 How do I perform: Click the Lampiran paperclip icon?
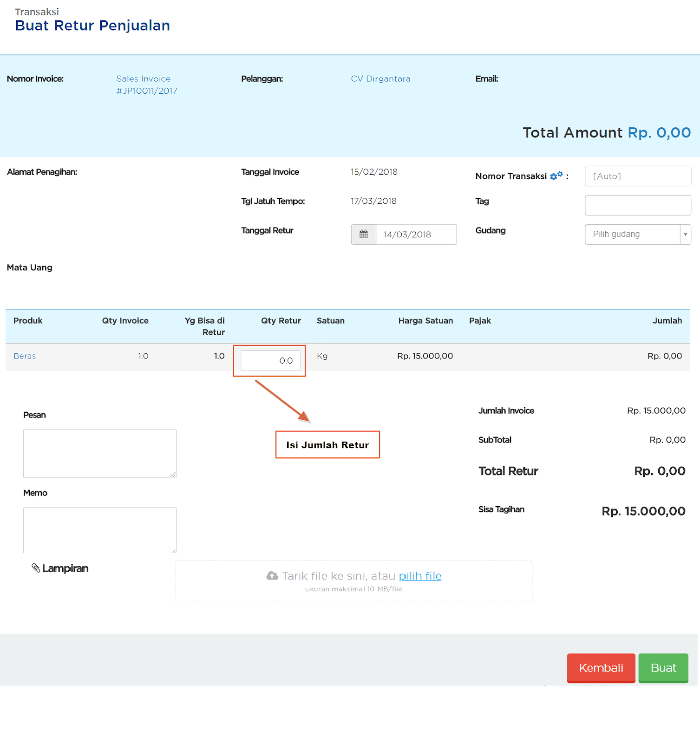(36, 568)
